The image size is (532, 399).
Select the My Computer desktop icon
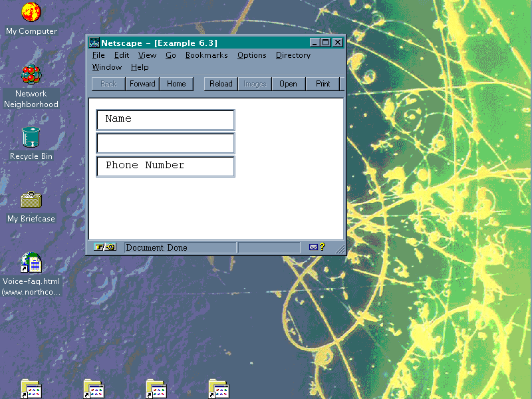31,12
